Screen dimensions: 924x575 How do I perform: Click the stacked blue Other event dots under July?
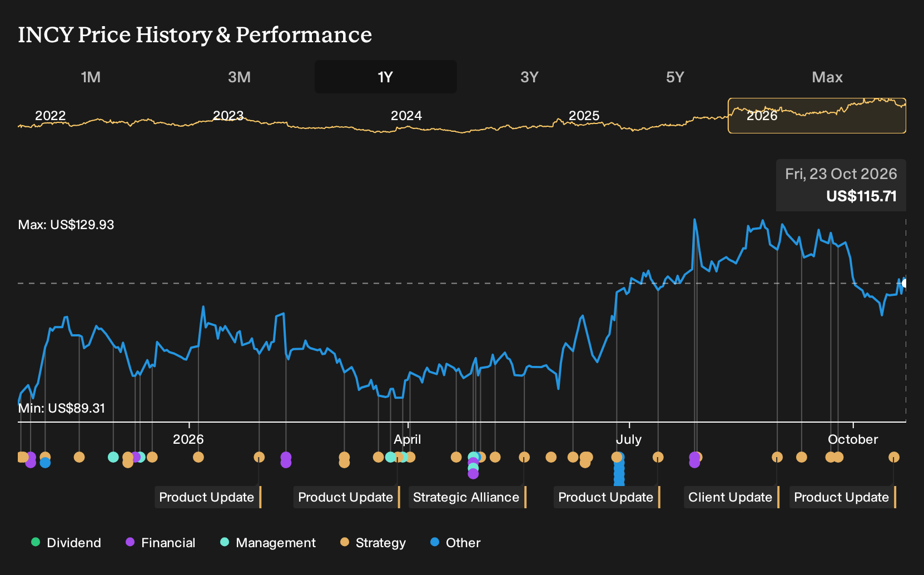619,470
